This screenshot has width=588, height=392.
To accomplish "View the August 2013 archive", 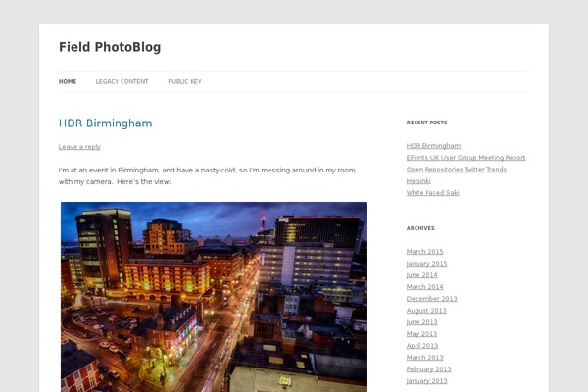I will pos(426,311).
